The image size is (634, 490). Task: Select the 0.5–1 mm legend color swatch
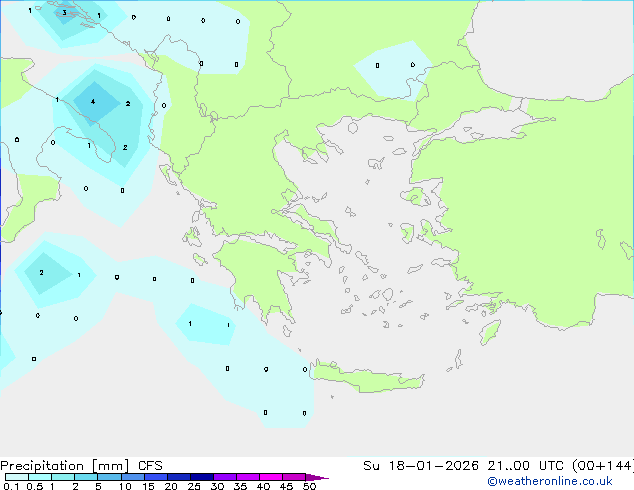[x=40, y=477]
